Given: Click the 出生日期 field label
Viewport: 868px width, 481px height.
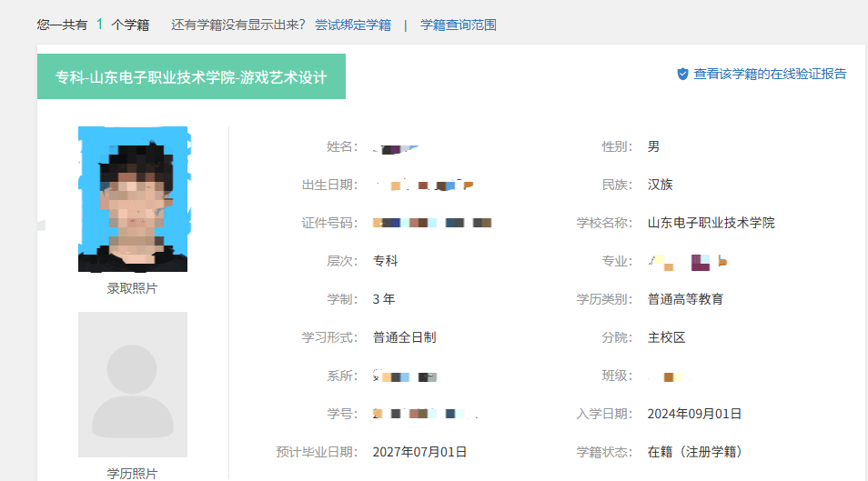Looking at the screenshot, I should tap(329, 185).
